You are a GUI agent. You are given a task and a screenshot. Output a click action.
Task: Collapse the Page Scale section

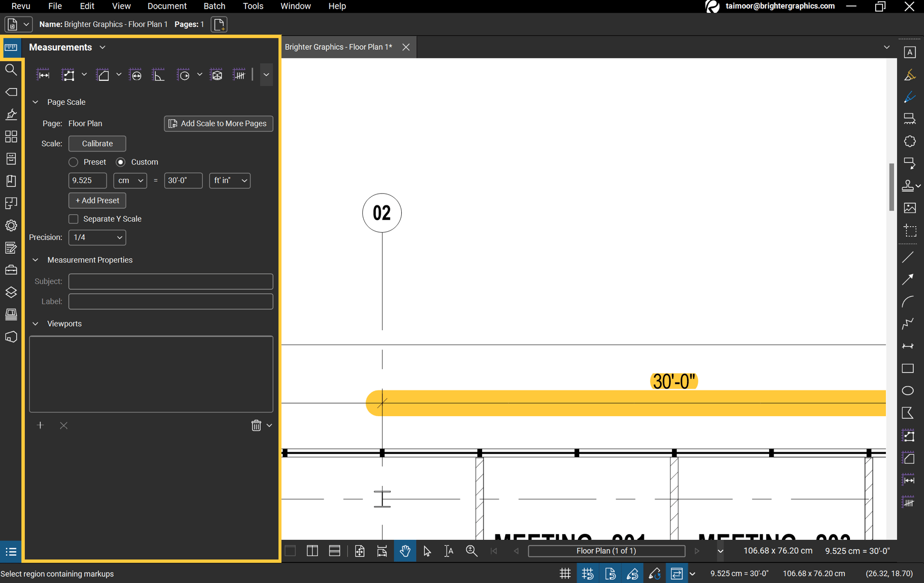pos(35,102)
